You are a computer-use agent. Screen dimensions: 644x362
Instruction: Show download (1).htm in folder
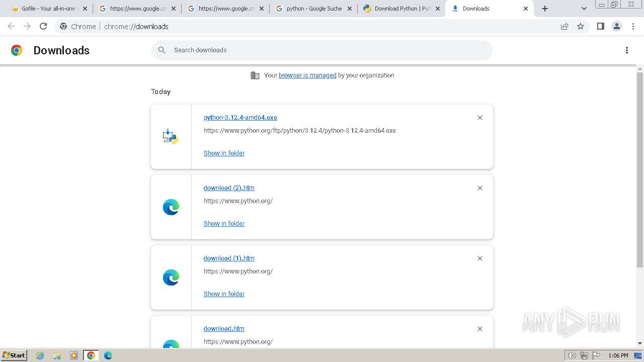point(224,294)
